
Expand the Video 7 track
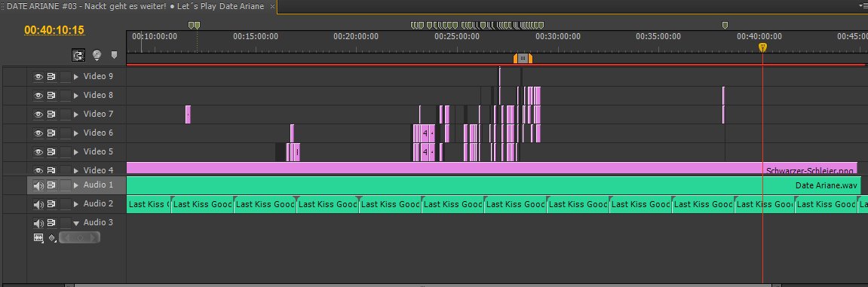76,114
